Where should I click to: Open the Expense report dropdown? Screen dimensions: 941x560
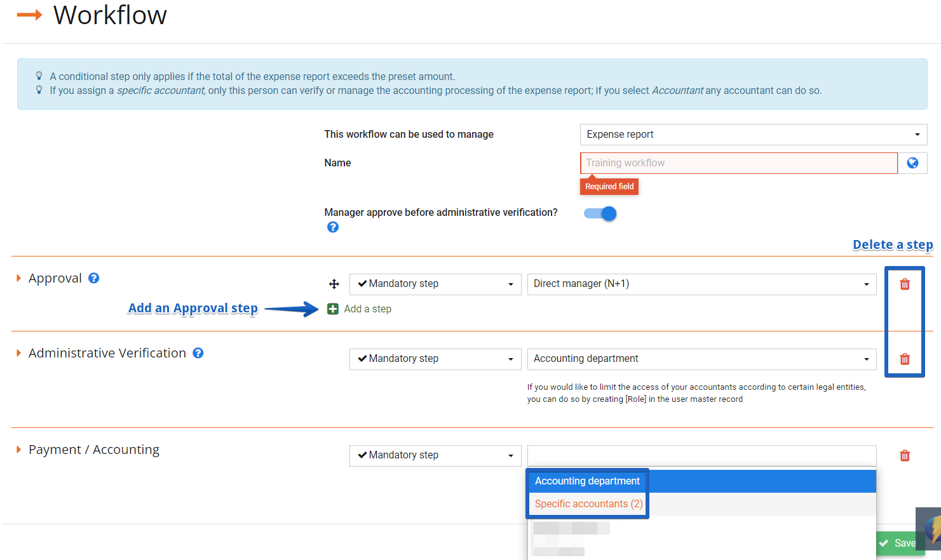pyautogui.click(x=754, y=135)
